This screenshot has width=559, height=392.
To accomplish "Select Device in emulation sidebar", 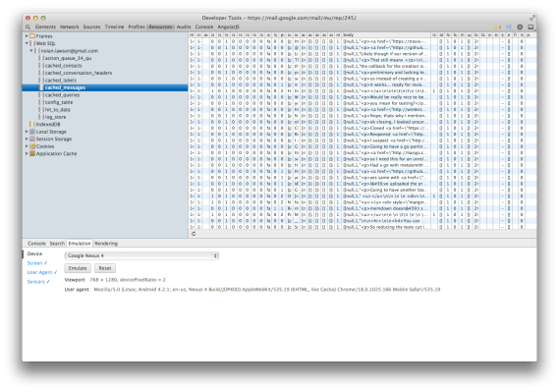I will (34, 253).
